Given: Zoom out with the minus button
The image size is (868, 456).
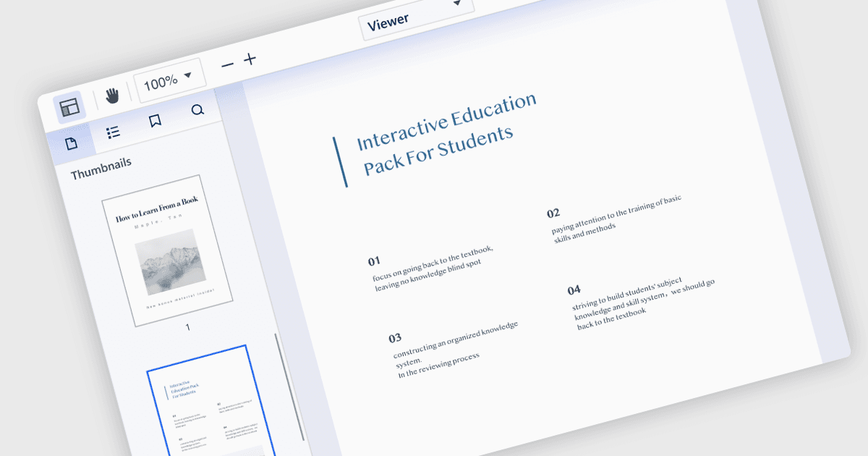Looking at the screenshot, I should [x=227, y=64].
